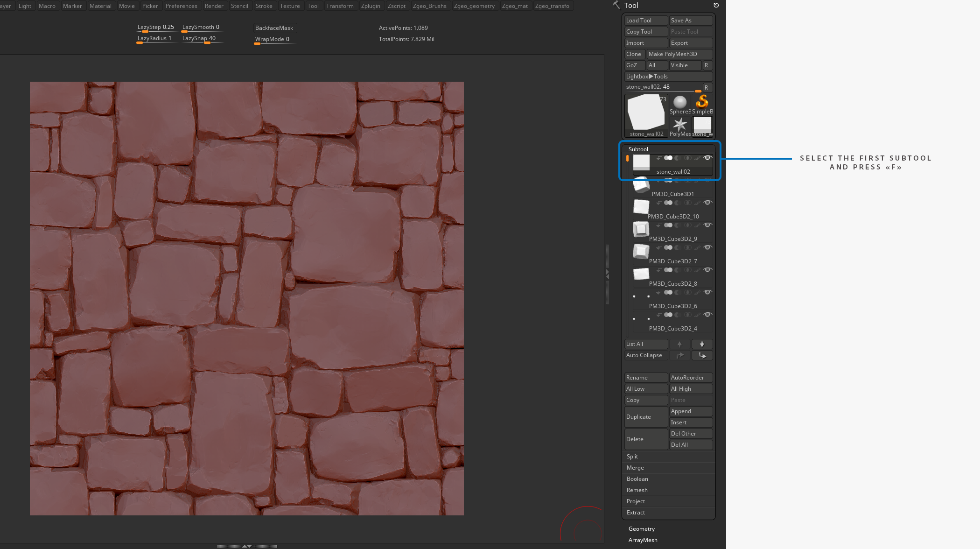Toggle visibility of the PM3D_Cube3D2_10 subtool
This screenshot has width=980, height=549.
[707, 203]
